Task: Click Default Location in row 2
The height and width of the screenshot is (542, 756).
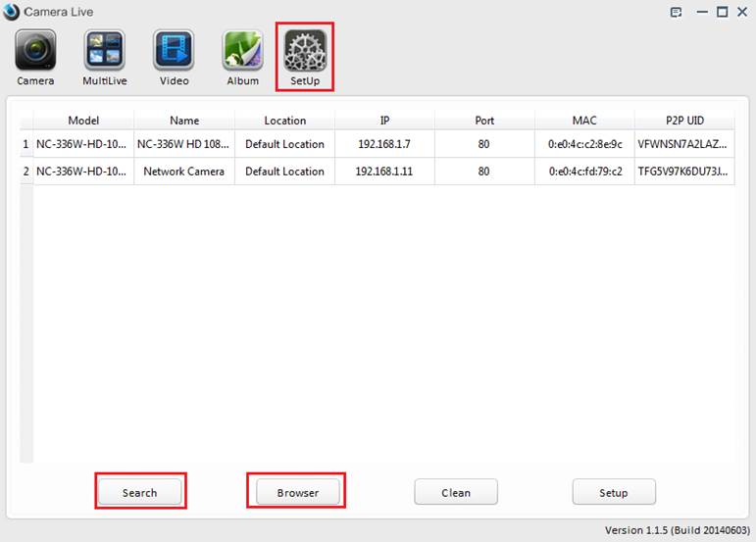Action: (x=285, y=172)
